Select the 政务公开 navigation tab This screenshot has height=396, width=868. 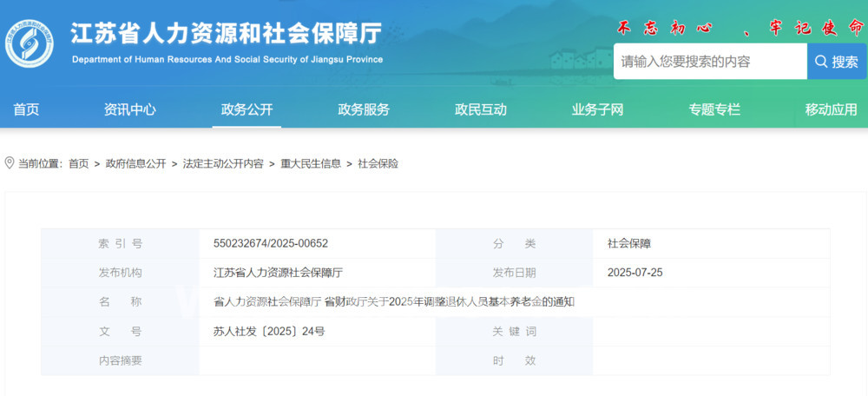point(247,109)
